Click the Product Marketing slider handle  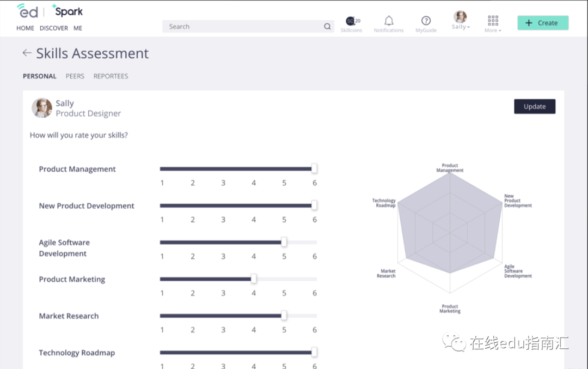pos(254,279)
